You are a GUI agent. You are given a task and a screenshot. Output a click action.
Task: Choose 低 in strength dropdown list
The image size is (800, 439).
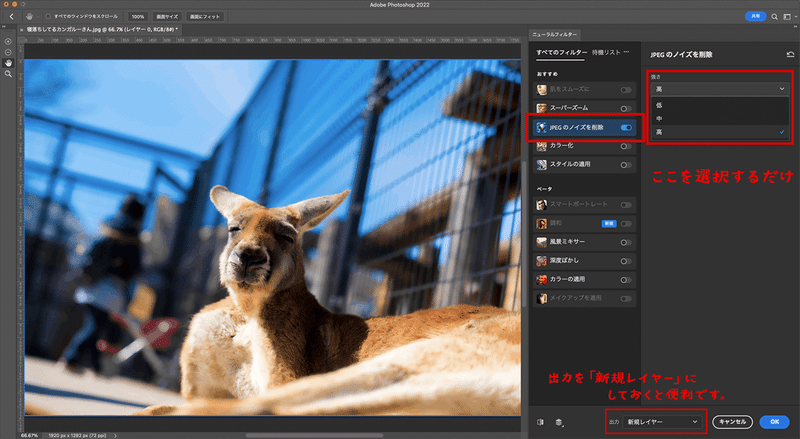(x=720, y=106)
